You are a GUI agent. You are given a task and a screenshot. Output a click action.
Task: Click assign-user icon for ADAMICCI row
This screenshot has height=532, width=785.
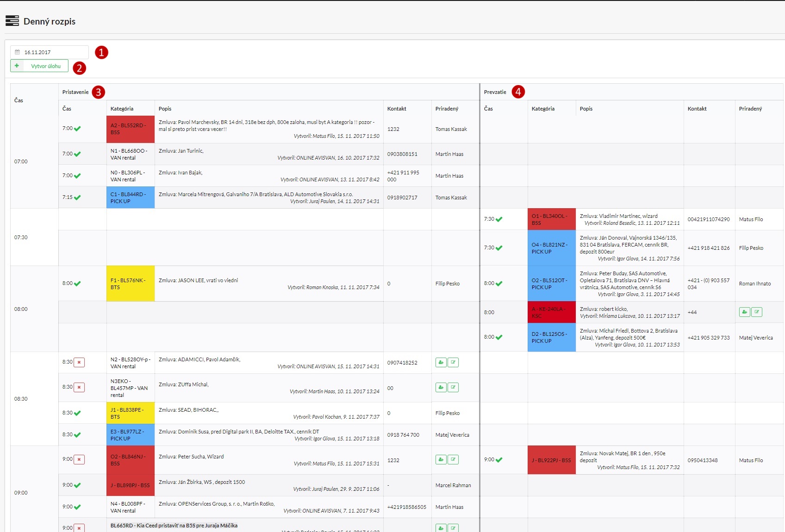(x=441, y=363)
